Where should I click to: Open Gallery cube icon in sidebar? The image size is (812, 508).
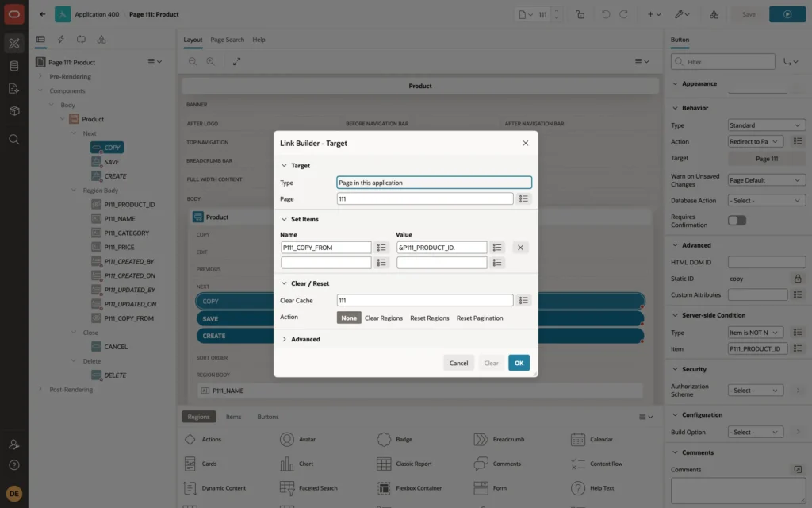(14, 111)
